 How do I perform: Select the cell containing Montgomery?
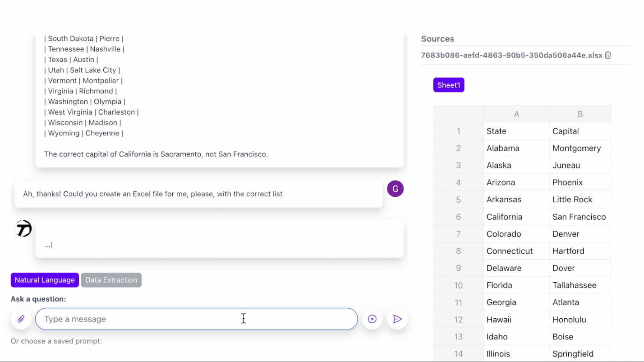coord(577,148)
